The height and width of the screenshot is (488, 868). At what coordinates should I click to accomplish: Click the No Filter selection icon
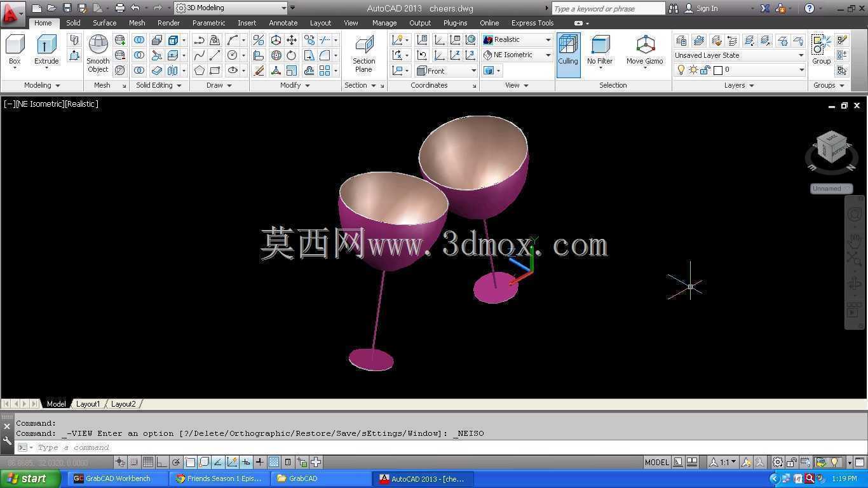click(600, 50)
